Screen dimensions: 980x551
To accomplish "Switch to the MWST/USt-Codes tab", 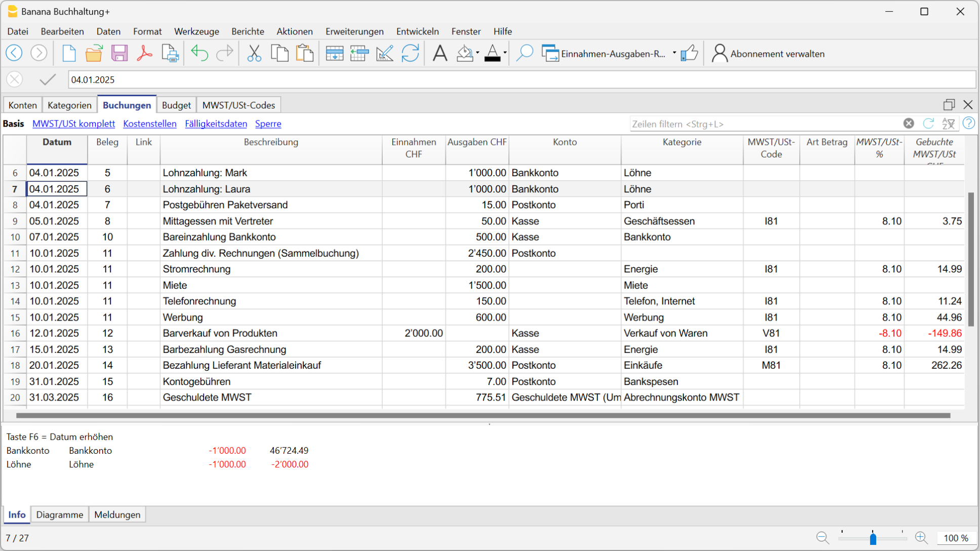I will click(x=238, y=105).
